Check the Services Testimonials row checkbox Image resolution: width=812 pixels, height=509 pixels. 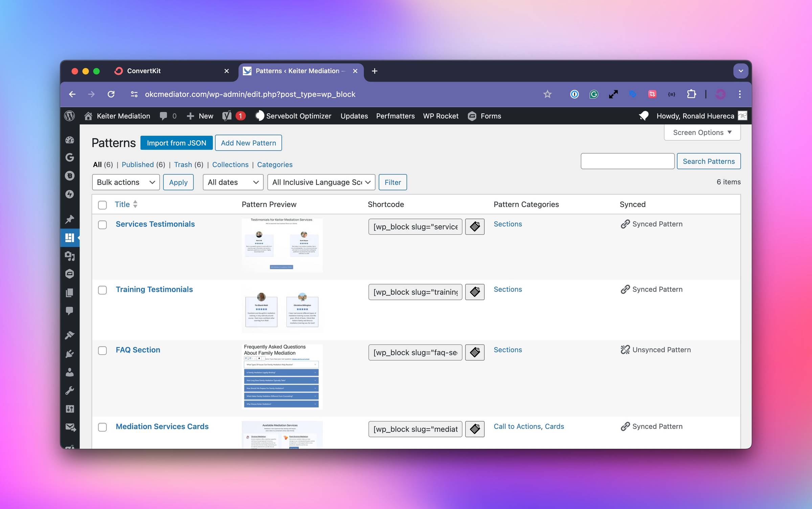coord(102,225)
